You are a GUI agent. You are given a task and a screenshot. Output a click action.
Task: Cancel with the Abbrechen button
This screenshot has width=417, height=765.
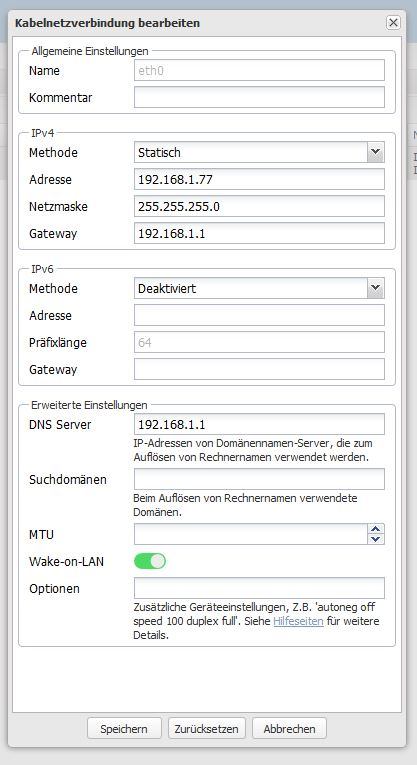pyautogui.click(x=289, y=729)
